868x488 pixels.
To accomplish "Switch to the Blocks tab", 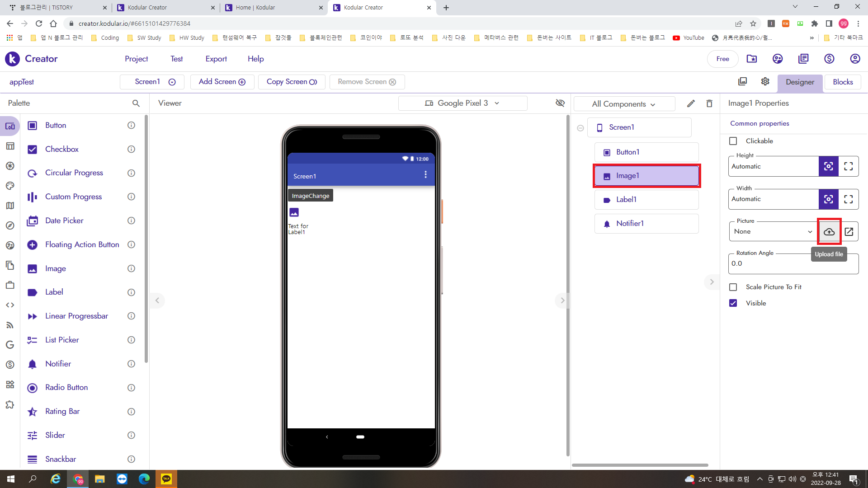I will 843,82.
